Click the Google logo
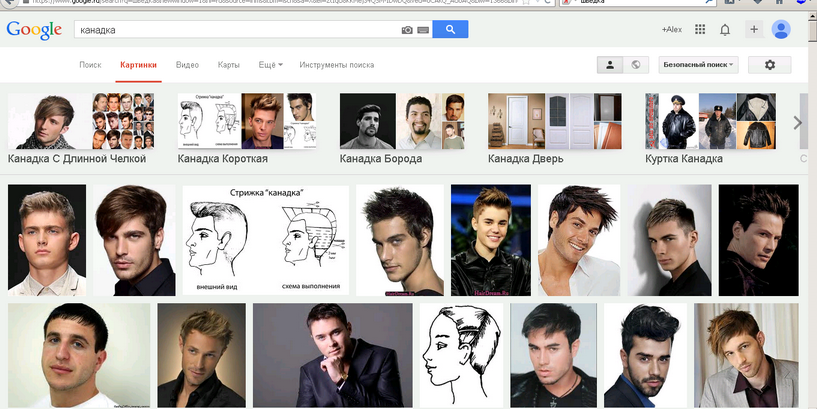Viewport: 817px width, 409px height. pos(34,30)
